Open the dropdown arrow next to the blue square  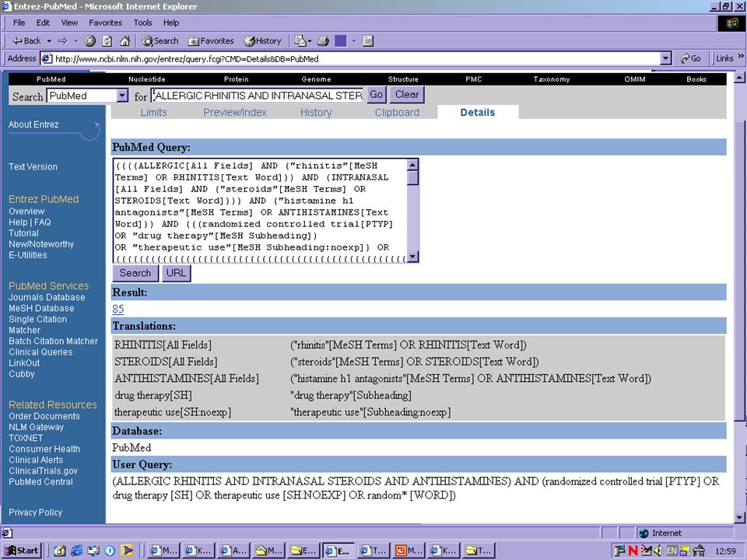click(354, 41)
